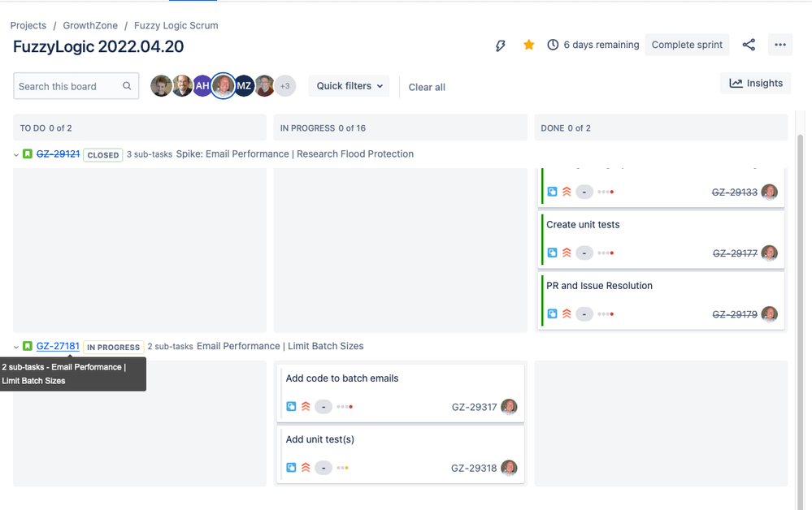812x510 pixels.
Task: Toggle the selected blue-ringed avatar filter
Action: point(224,86)
